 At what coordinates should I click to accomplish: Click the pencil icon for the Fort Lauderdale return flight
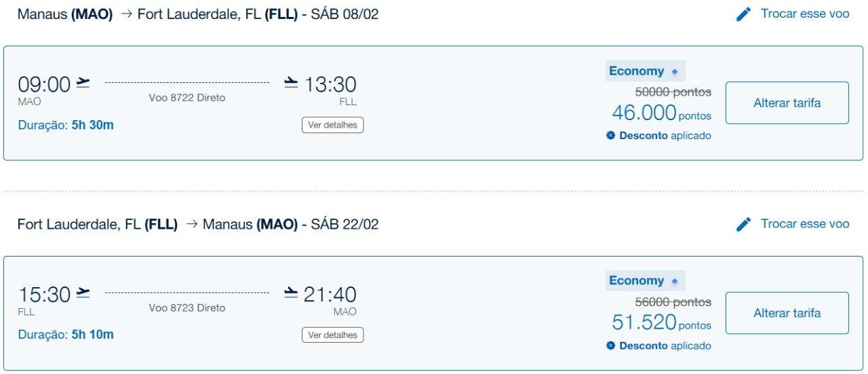click(x=744, y=224)
